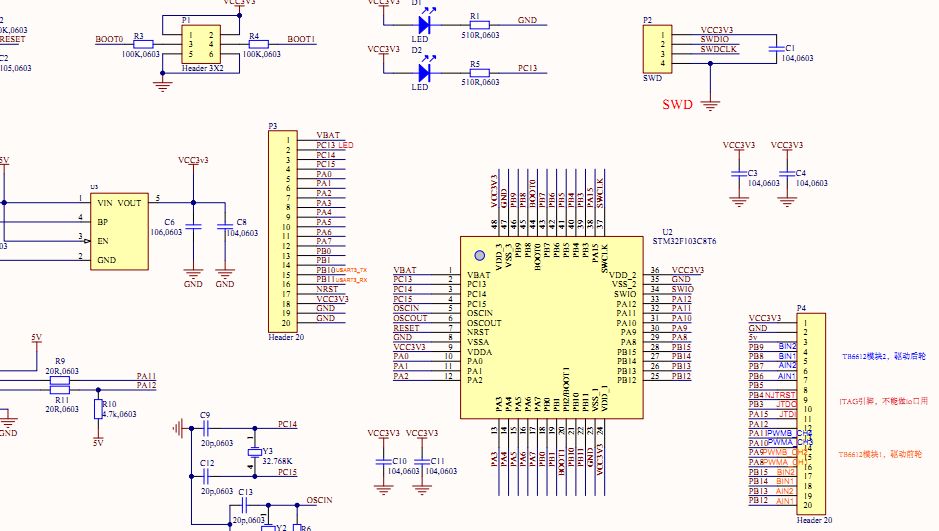The image size is (939, 531).
Task: Select capacitor C1 symbol
Action: 777,49
